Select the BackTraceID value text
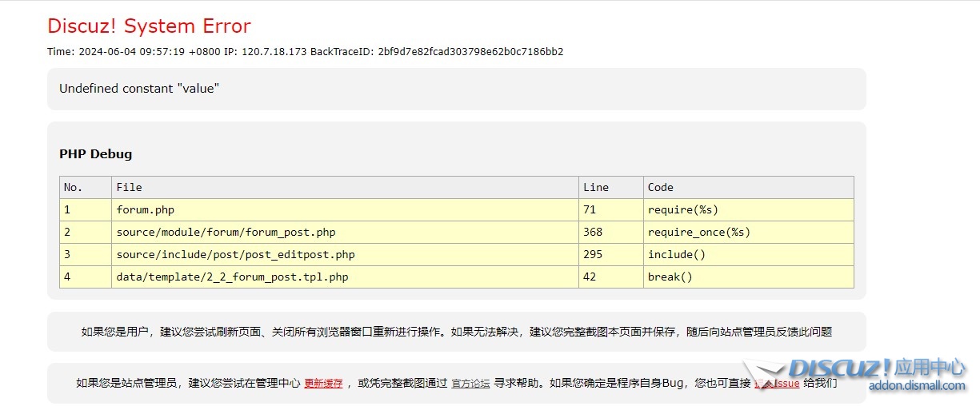This screenshot has width=980, height=406. 470,52
